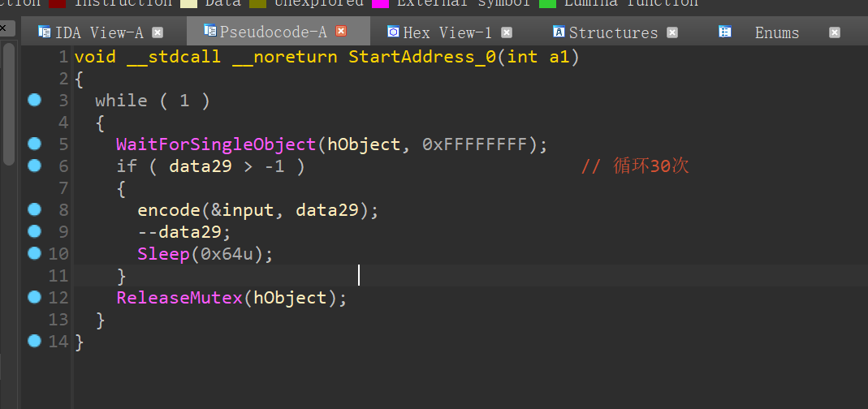The image size is (868, 409).
Task: Toggle breakpoint dot on line 8
Action: pyautogui.click(x=34, y=209)
